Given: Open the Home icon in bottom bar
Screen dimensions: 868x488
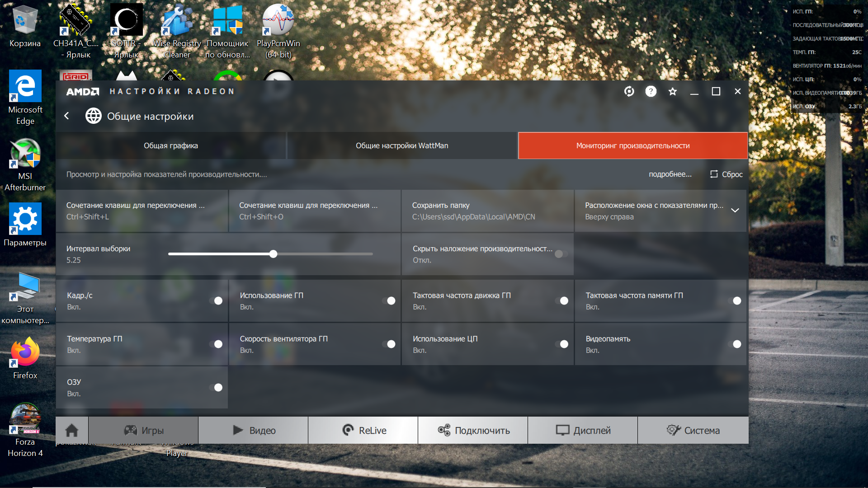Looking at the screenshot, I should pos(72,430).
